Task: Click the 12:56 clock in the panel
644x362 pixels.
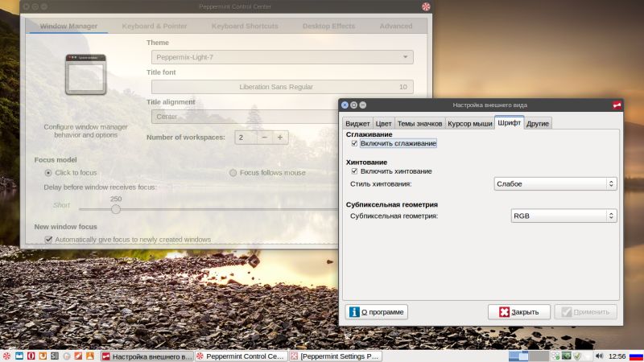Action: pos(617,356)
